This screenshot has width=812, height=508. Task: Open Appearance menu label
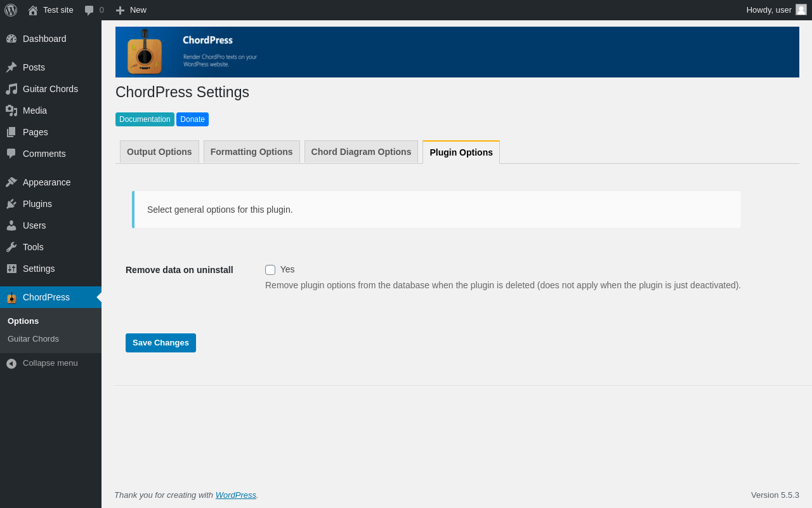47,182
